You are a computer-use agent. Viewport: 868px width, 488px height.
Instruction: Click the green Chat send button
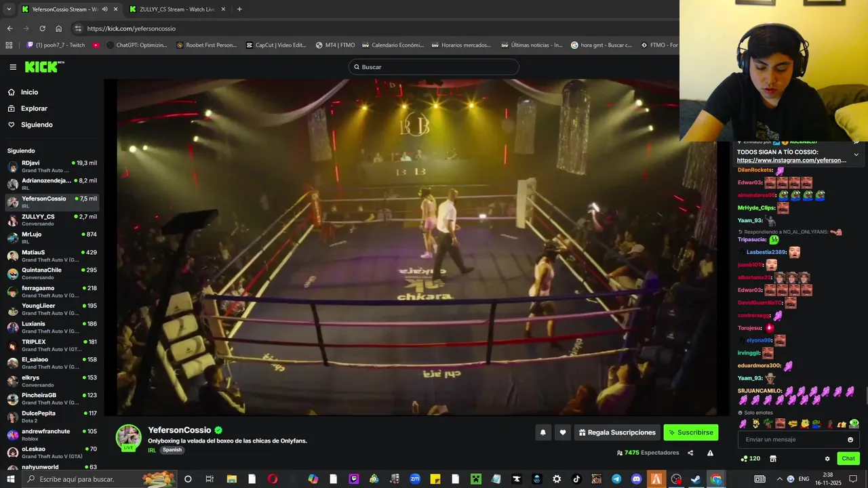click(x=848, y=459)
